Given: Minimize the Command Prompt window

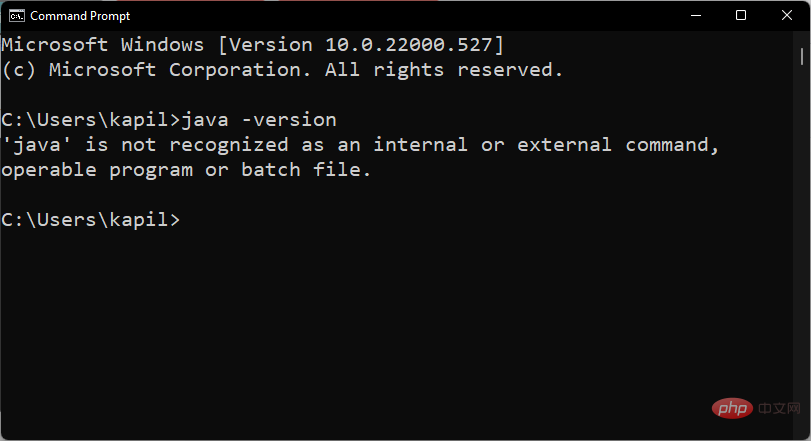Looking at the screenshot, I should pos(694,15).
